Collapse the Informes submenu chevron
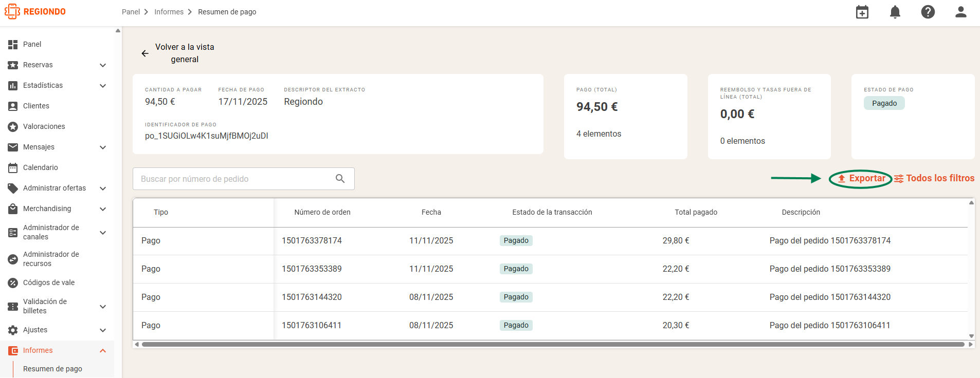This screenshot has height=378, width=980. pyautogui.click(x=103, y=351)
